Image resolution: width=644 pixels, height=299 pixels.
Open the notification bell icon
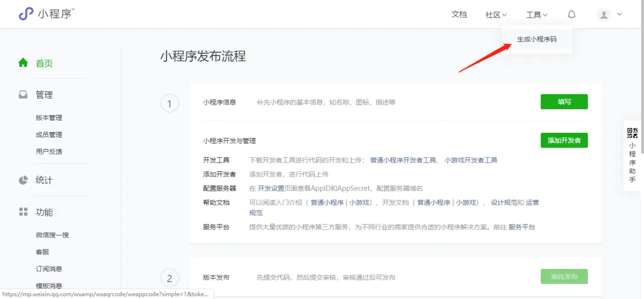click(x=571, y=14)
